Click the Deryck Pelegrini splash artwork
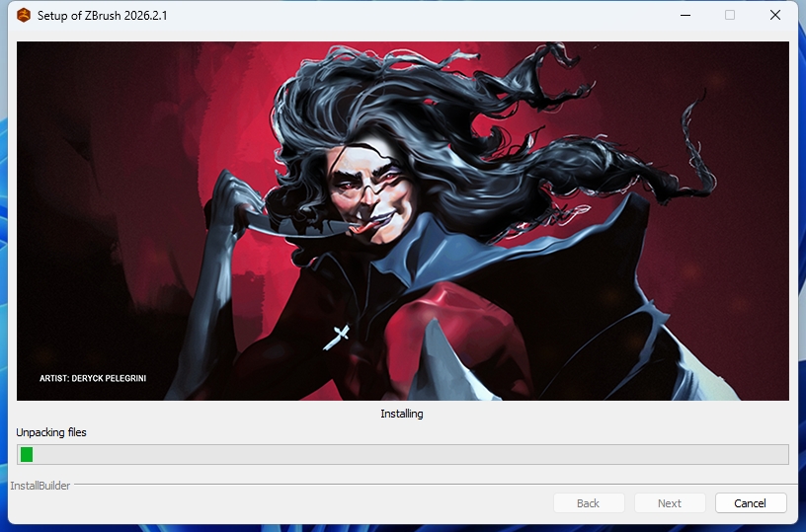The image size is (806, 532). (x=402, y=221)
